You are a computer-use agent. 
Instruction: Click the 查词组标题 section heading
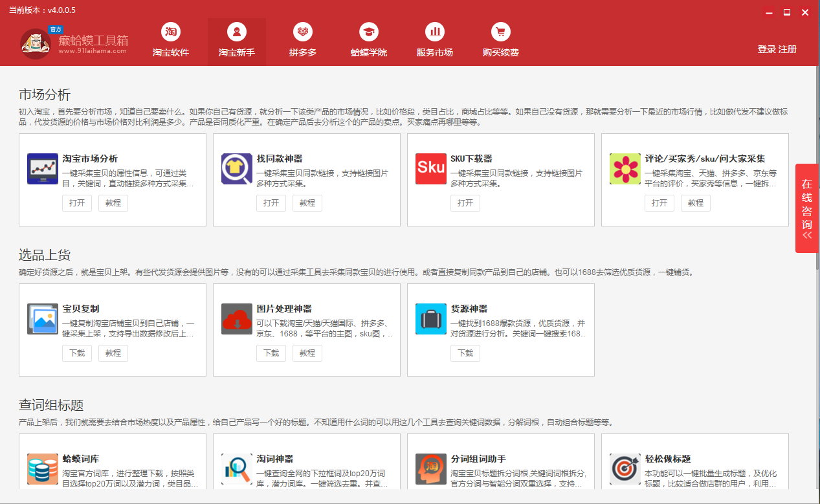pyautogui.click(x=51, y=406)
